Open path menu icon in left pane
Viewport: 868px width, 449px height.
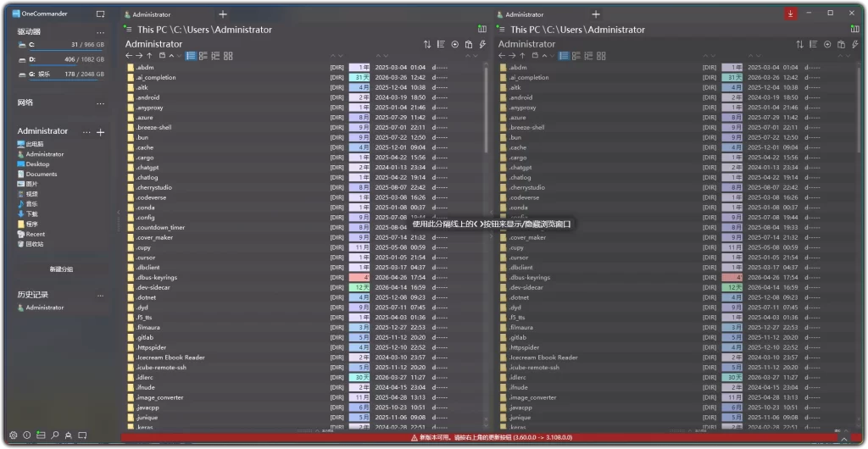click(129, 29)
